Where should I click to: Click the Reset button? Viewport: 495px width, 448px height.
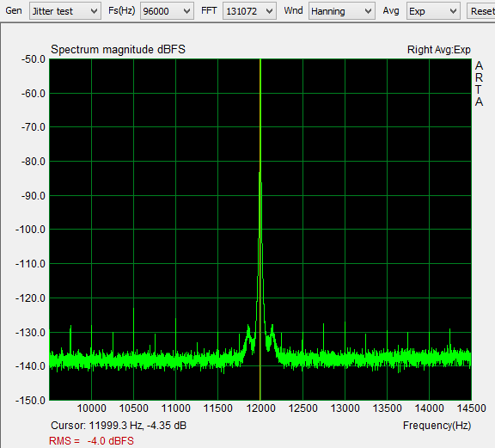point(482,11)
